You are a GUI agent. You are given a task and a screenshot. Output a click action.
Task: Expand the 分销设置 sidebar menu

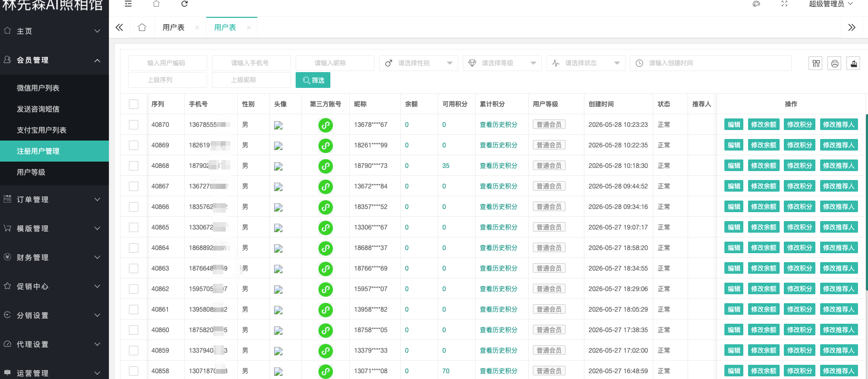(54, 315)
